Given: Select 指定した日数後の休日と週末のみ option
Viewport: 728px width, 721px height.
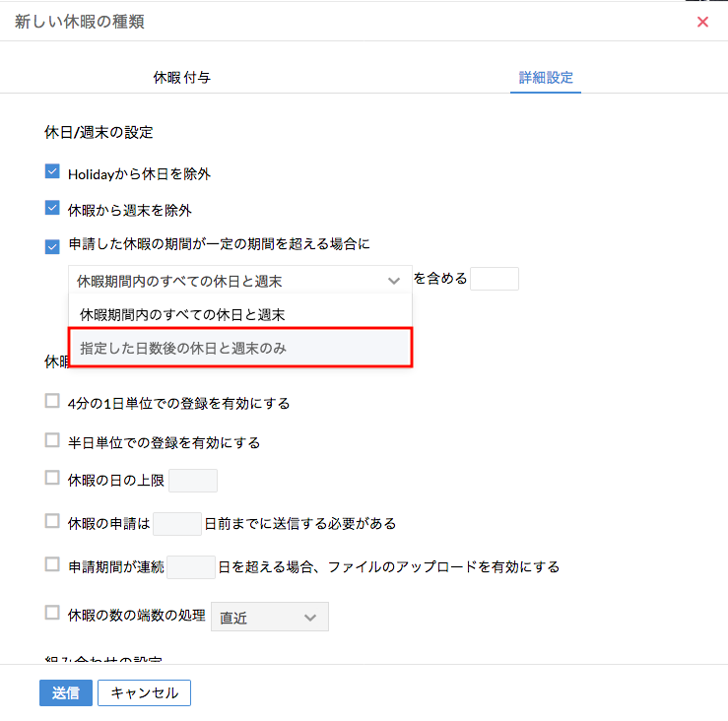Looking at the screenshot, I should (238, 348).
